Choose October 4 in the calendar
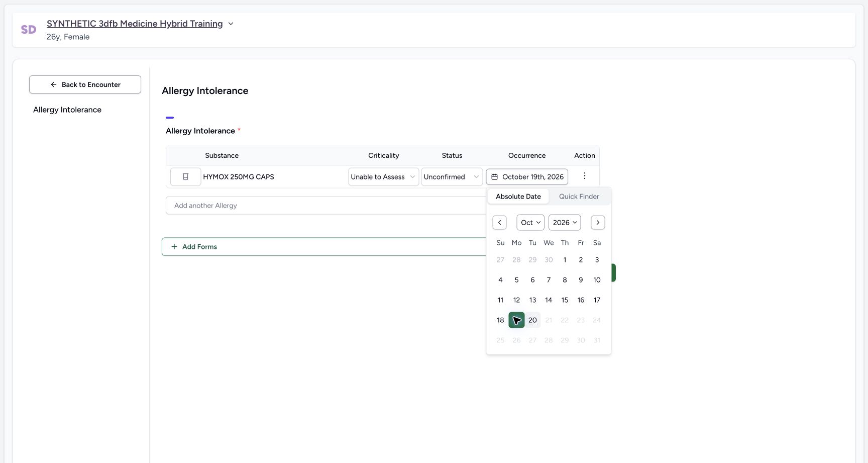The height and width of the screenshot is (463, 868). (x=500, y=280)
